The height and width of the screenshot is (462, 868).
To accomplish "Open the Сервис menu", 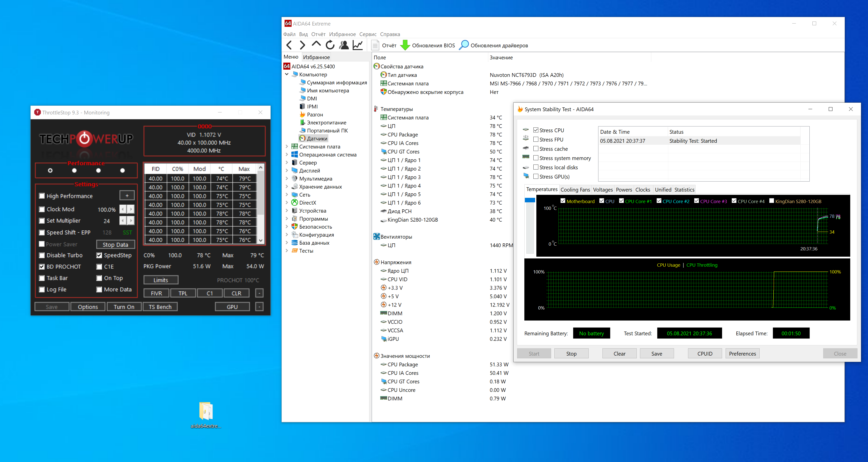I will tap(368, 34).
